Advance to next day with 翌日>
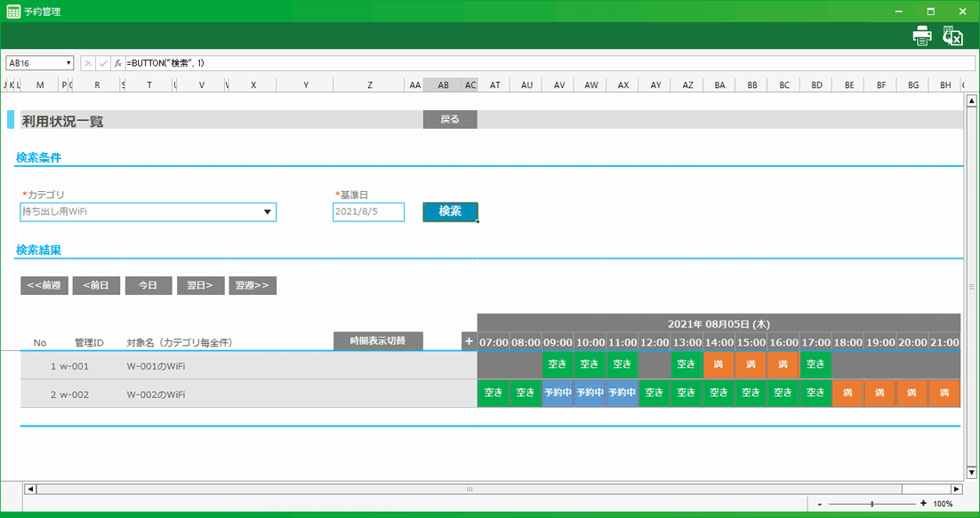Screen dimensions: 980x518 tap(199, 285)
